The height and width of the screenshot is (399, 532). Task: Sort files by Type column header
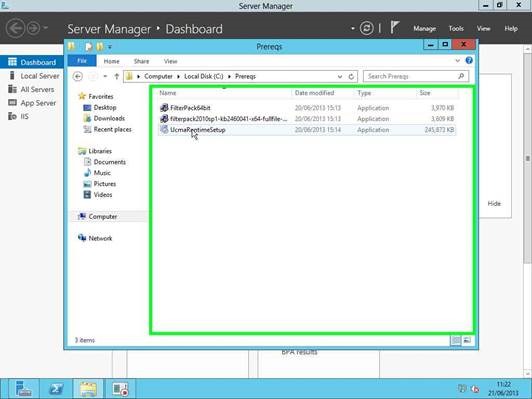[x=364, y=93]
